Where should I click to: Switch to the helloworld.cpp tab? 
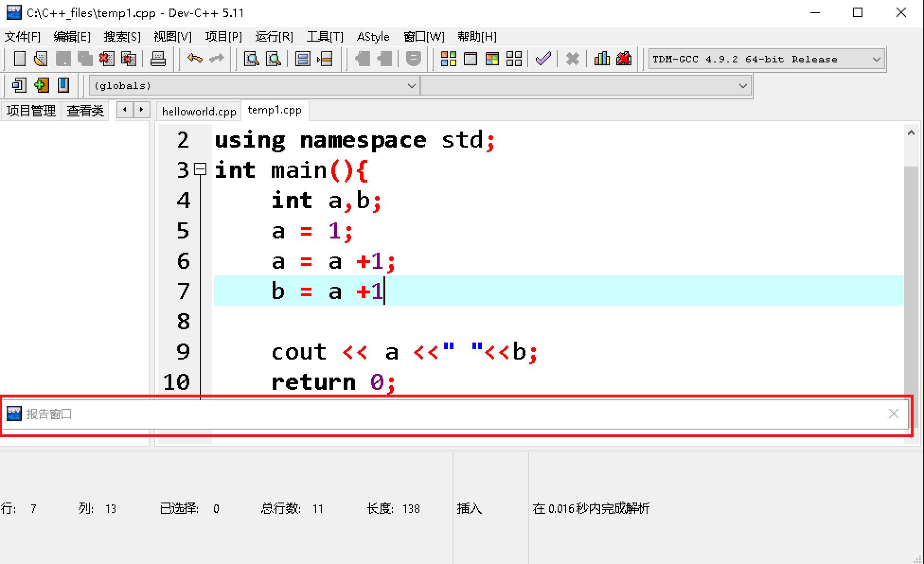(199, 111)
